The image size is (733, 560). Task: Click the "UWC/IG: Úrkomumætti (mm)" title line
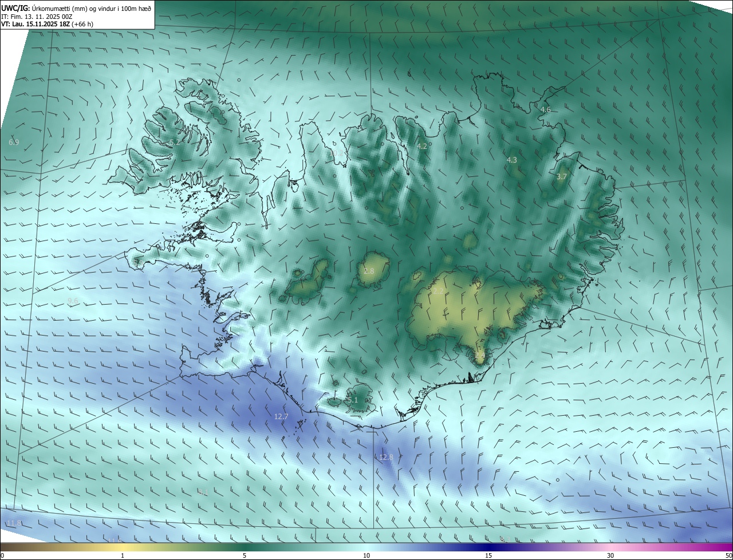click(76, 8)
